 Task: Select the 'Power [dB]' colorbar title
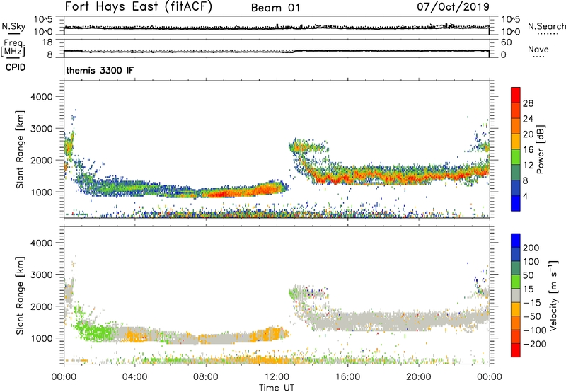pos(540,149)
